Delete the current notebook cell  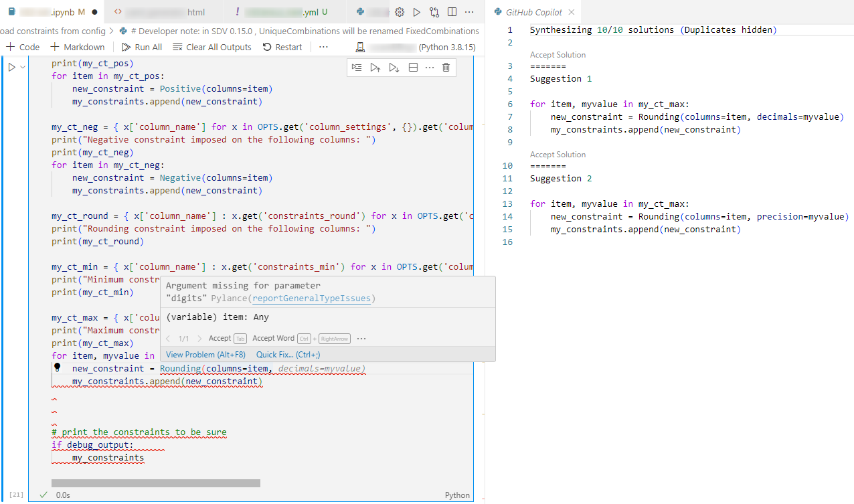[x=446, y=68]
